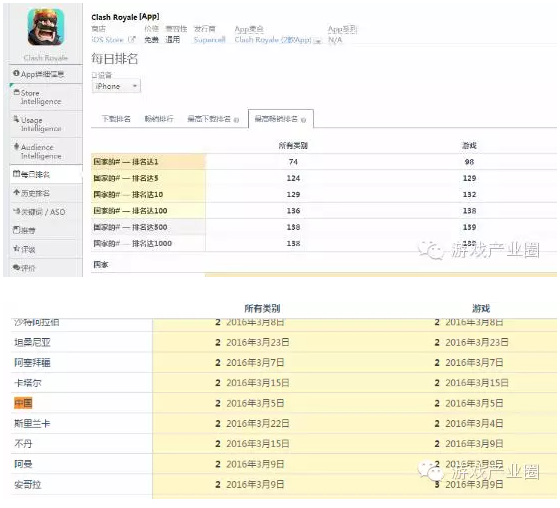Select the 国家的# — 排名达10 row label
The width and height of the screenshot is (560, 508).
[x=128, y=194]
